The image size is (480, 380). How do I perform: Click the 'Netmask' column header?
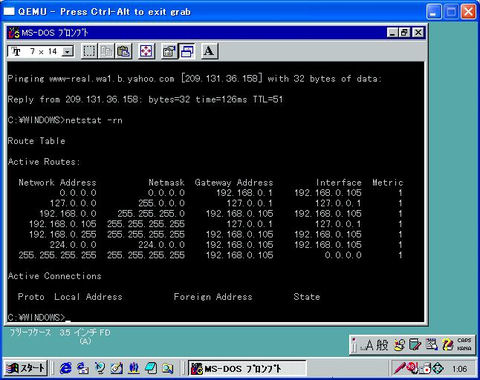[166, 183]
